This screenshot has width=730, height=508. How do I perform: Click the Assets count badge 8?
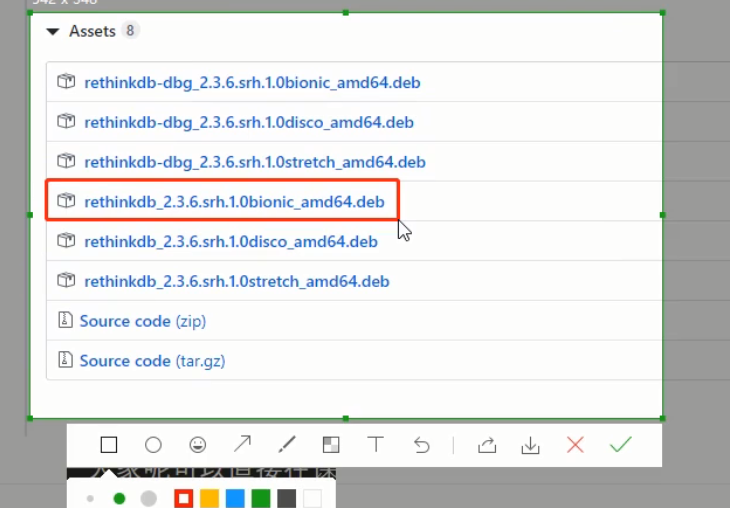pyautogui.click(x=130, y=31)
